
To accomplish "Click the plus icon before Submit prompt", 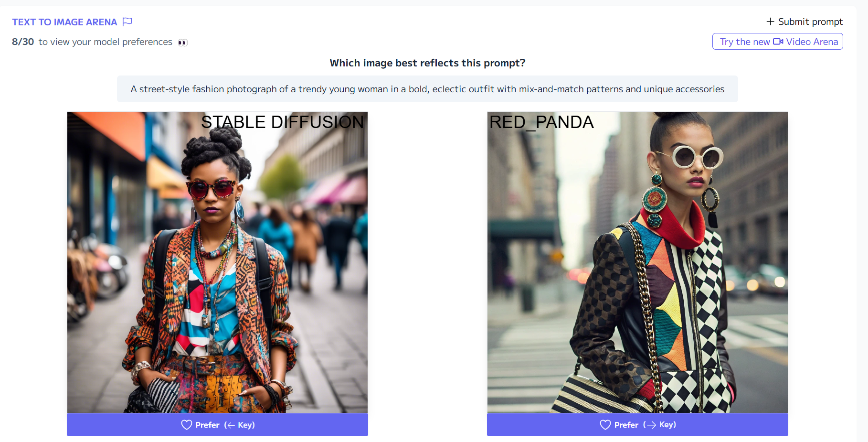I will (770, 22).
